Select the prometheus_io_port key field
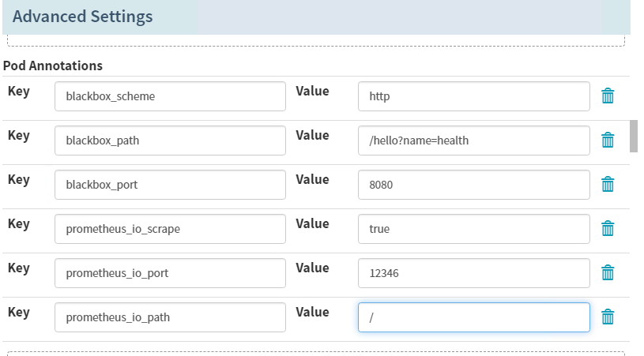Viewport: 644px width, 356px height. click(x=170, y=273)
